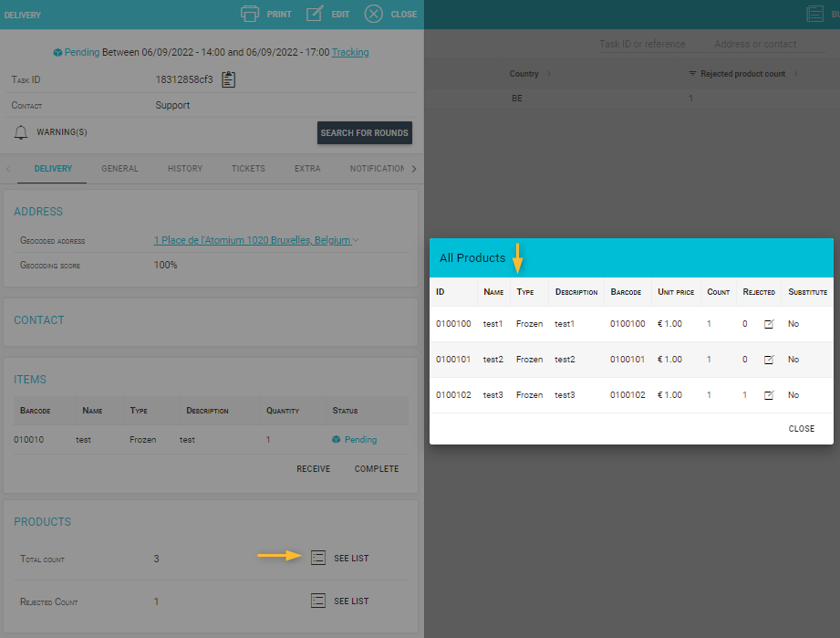Open the History tab
The width and height of the screenshot is (840, 638).
point(185,168)
